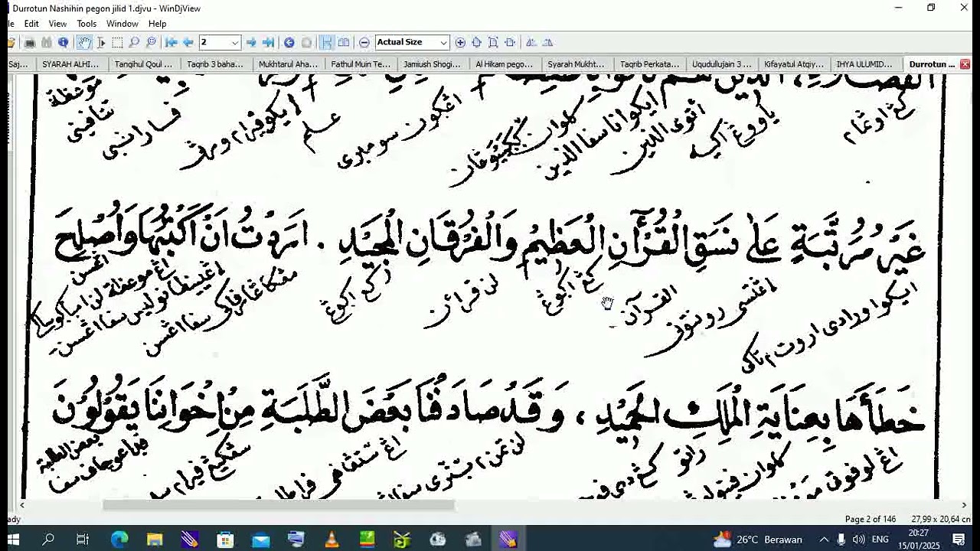
Task: Click the Zoom Out minus icon
Action: (364, 42)
